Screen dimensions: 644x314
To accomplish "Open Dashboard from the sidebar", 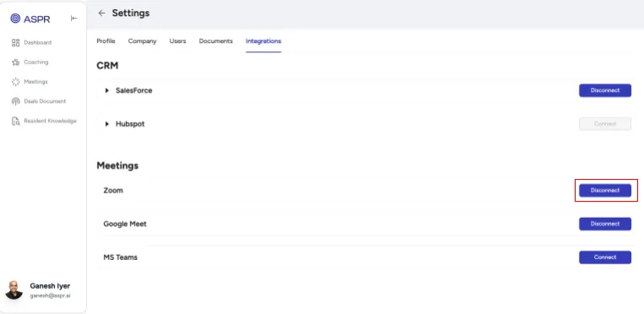I will click(38, 43).
